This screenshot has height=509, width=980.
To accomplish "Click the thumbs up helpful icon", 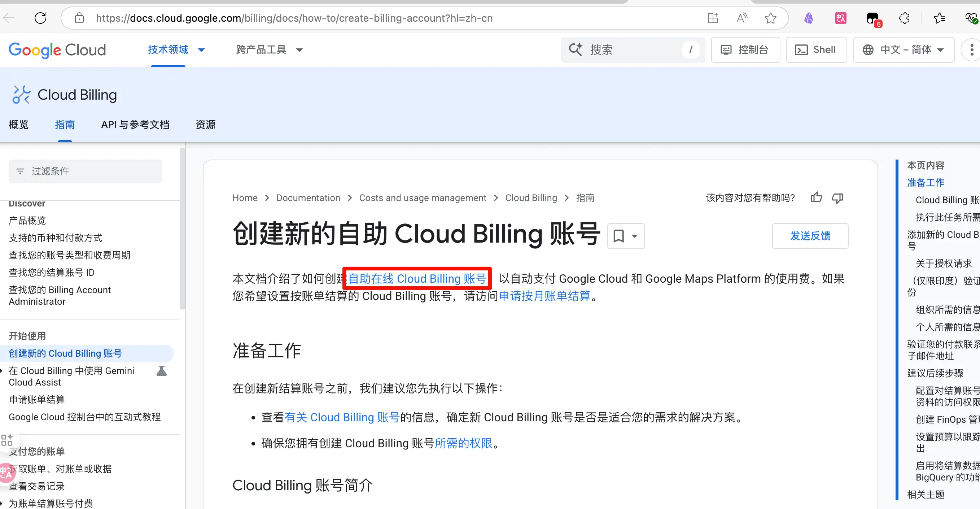I will coord(816,197).
